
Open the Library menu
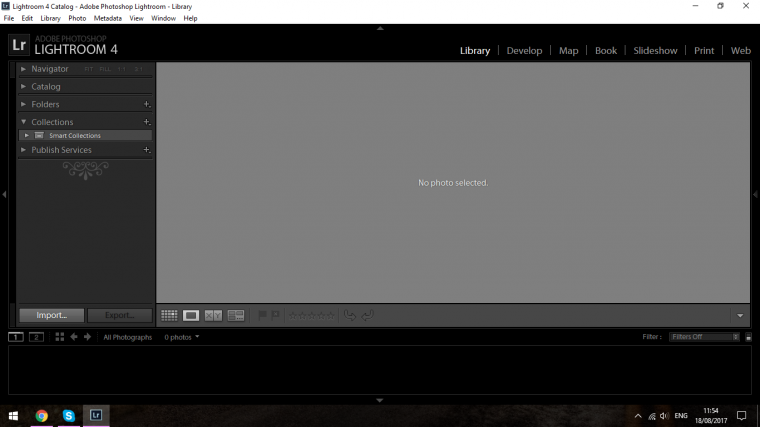pos(50,18)
